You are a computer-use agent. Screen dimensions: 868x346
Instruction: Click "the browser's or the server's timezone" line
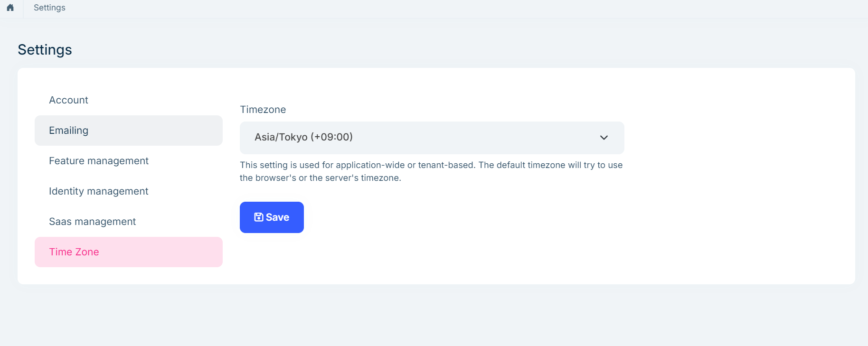[321, 178]
